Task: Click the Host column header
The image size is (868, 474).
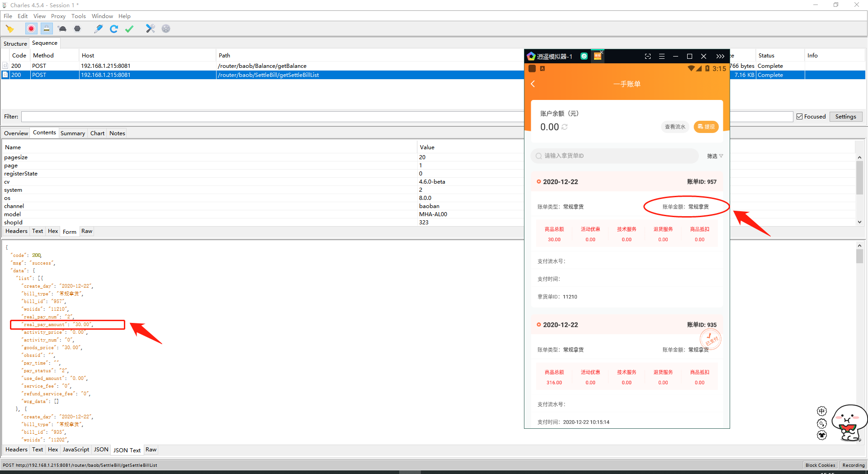Action: tap(147, 56)
